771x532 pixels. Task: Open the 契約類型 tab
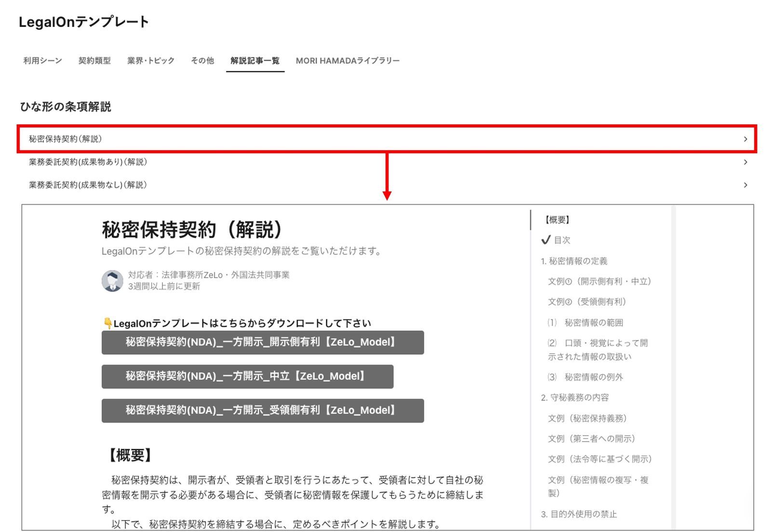(94, 61)
